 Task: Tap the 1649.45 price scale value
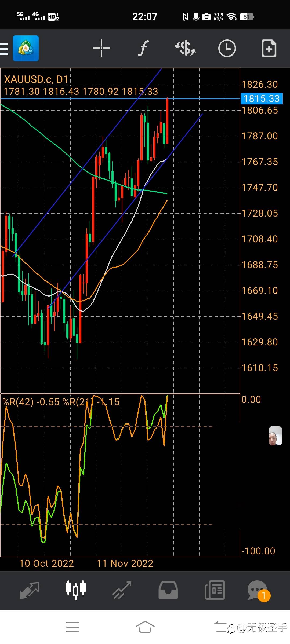(260, 316)
